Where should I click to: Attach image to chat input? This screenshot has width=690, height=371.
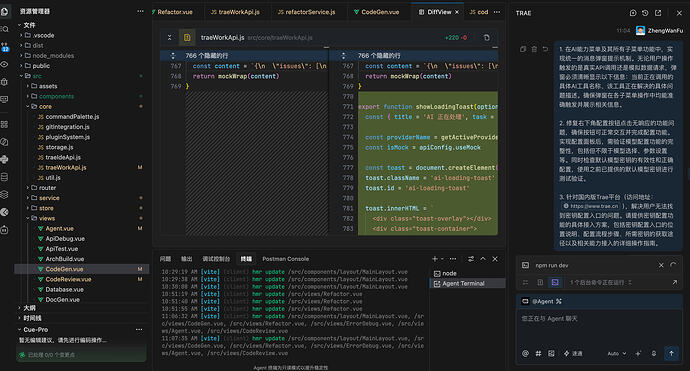point(551,353)
